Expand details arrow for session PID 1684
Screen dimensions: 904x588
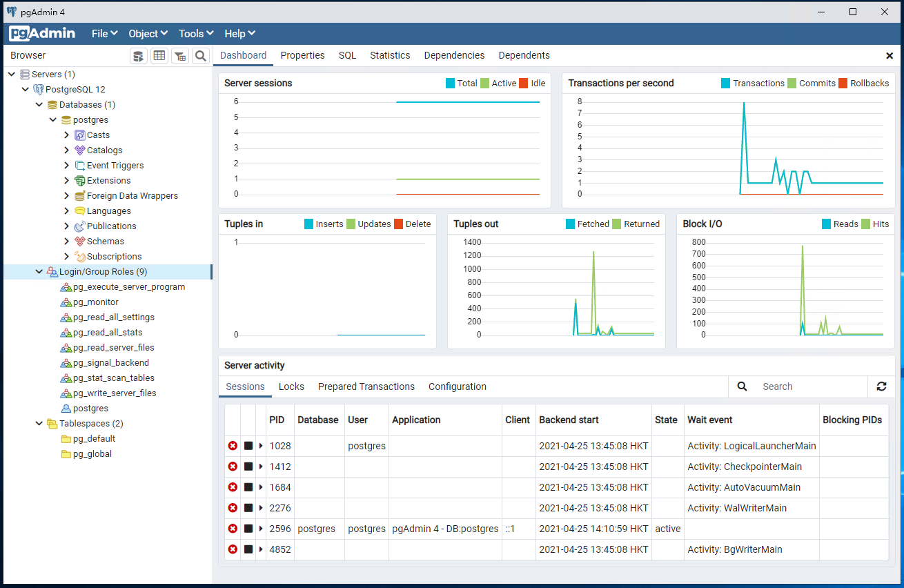pos(260,487)
